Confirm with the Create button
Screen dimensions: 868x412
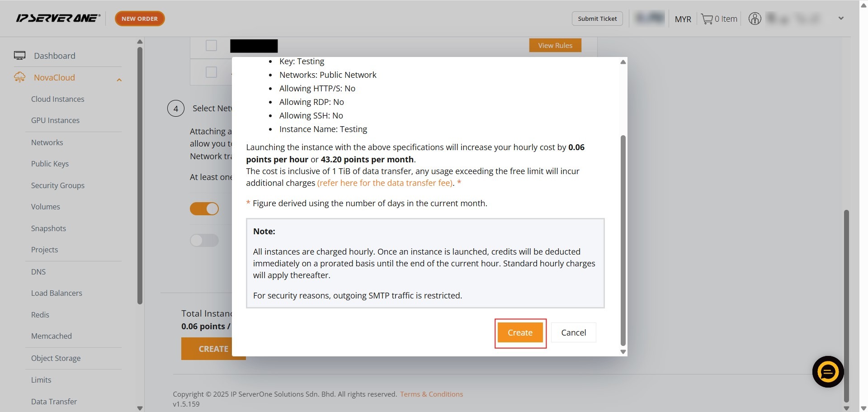(520, 333)
